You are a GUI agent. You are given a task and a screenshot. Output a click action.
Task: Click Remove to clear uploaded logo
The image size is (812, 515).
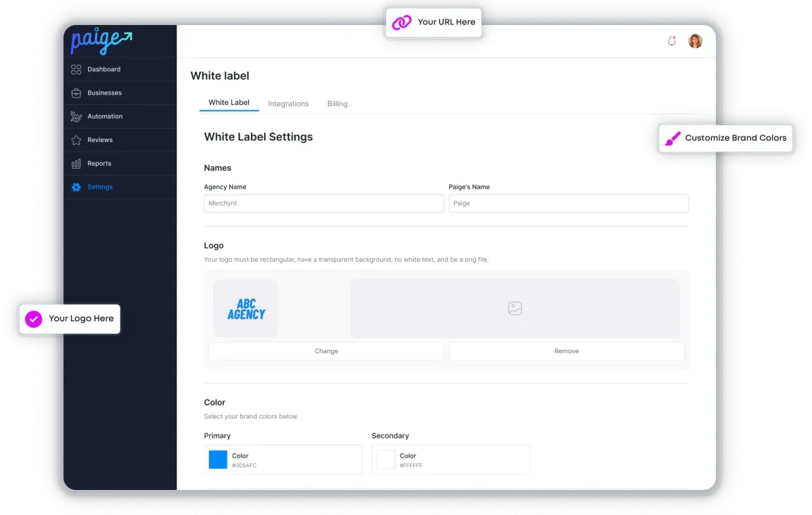click(566, 351)
